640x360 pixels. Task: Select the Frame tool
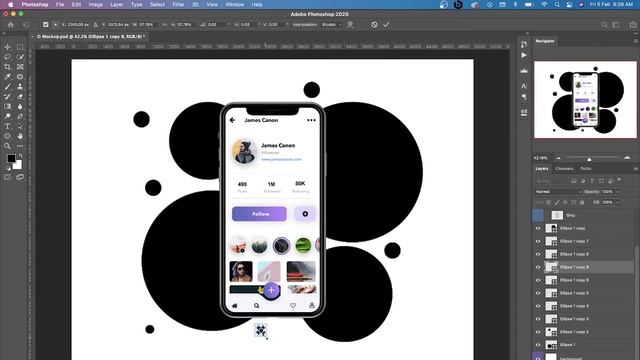(20, 67)
